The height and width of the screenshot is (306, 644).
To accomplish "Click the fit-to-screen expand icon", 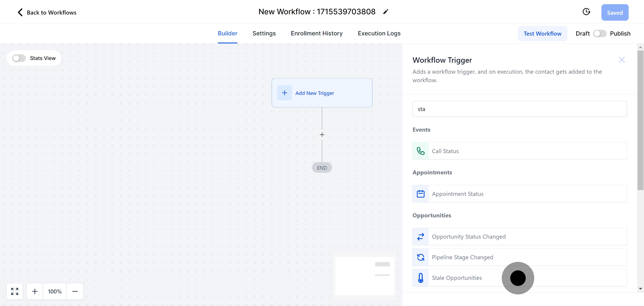I will [15, 291].
